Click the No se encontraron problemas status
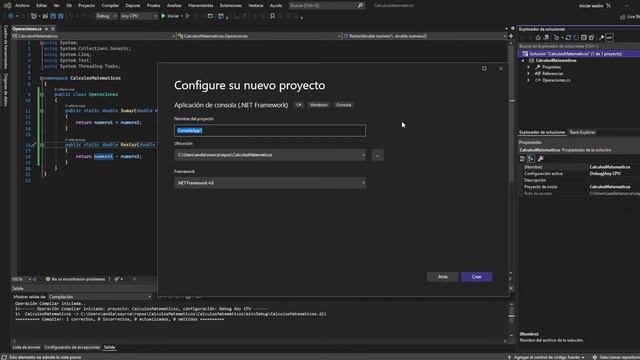The width and height of the screenshot is (640, 360). [76, 279]
